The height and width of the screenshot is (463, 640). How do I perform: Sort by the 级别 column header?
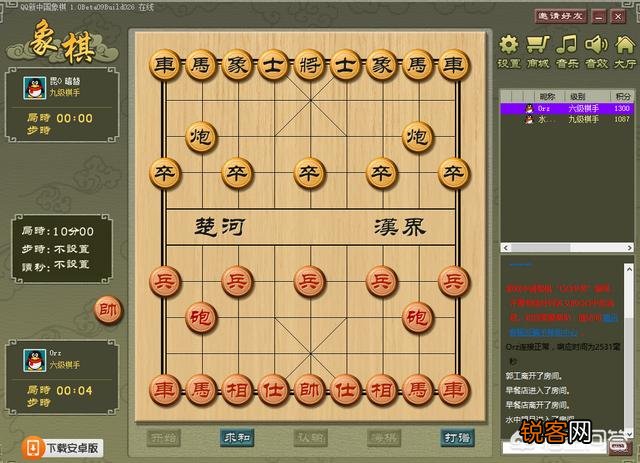coord(578,97)
